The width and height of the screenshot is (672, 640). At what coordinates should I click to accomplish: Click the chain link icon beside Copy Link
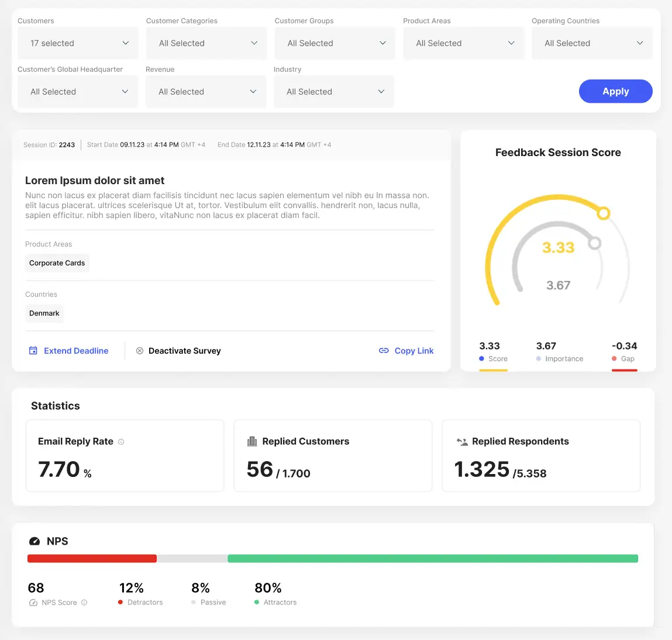pyautogui.click(x=384, y=351)
